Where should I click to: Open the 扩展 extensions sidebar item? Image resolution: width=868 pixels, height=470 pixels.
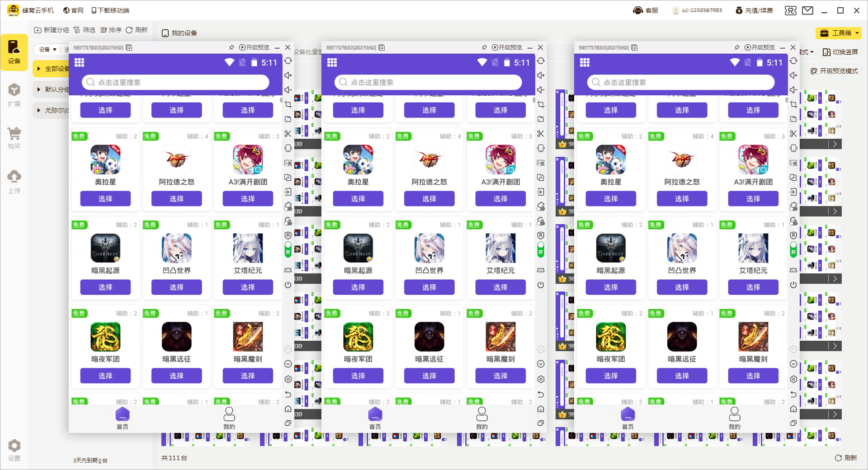pyautogui.click(x=14, y=95)
